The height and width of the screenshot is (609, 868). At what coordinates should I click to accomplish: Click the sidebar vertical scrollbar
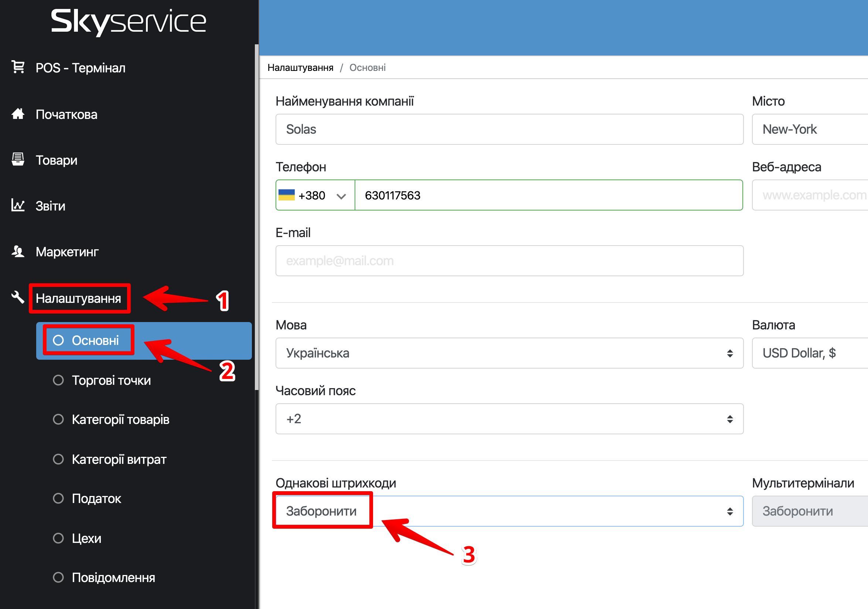coord(257,218)
